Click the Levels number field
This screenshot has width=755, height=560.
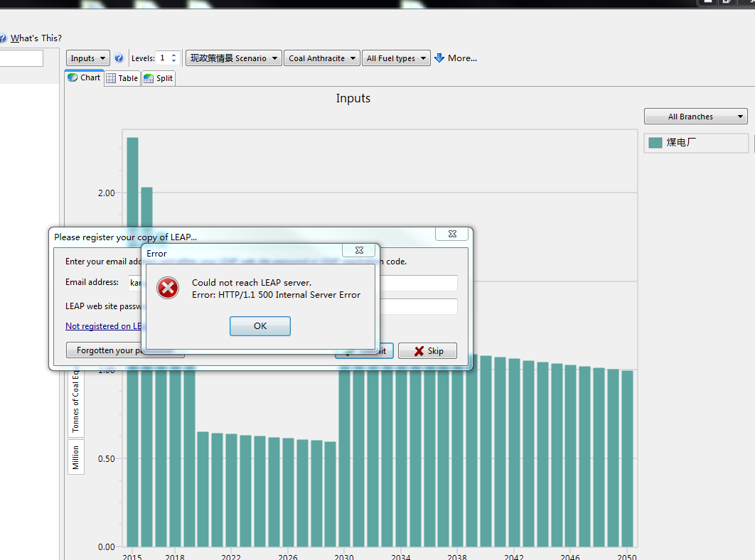click(x=164, y=58)
